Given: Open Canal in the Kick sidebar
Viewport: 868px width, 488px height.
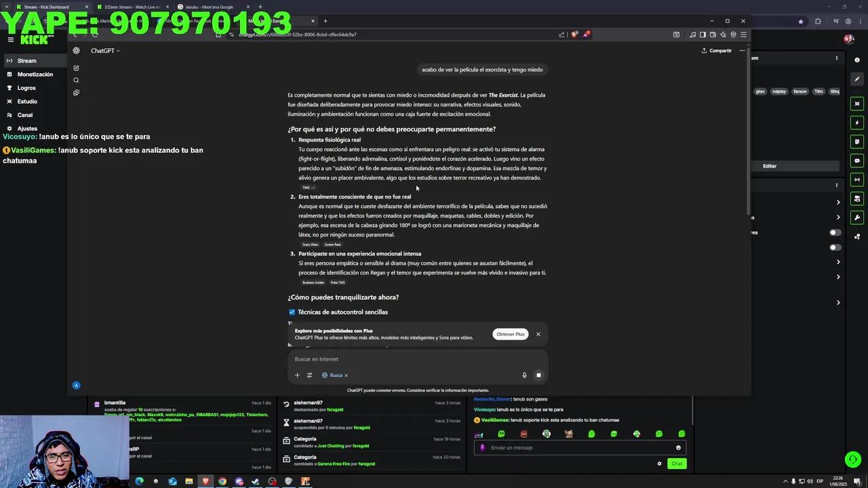Looking at the screenshot, I should point(34,115).
